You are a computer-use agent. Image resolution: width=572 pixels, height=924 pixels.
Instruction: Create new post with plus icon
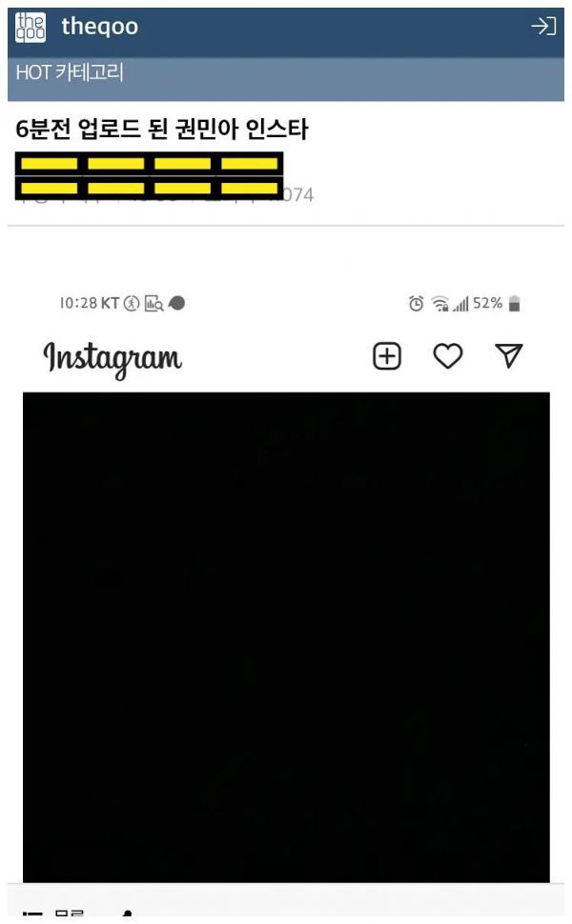coord(387,356)
